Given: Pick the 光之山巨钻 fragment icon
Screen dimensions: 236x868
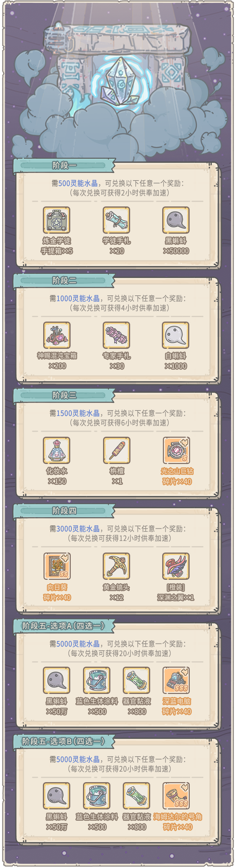Looking at the screenshot, I should pos(176,450).
